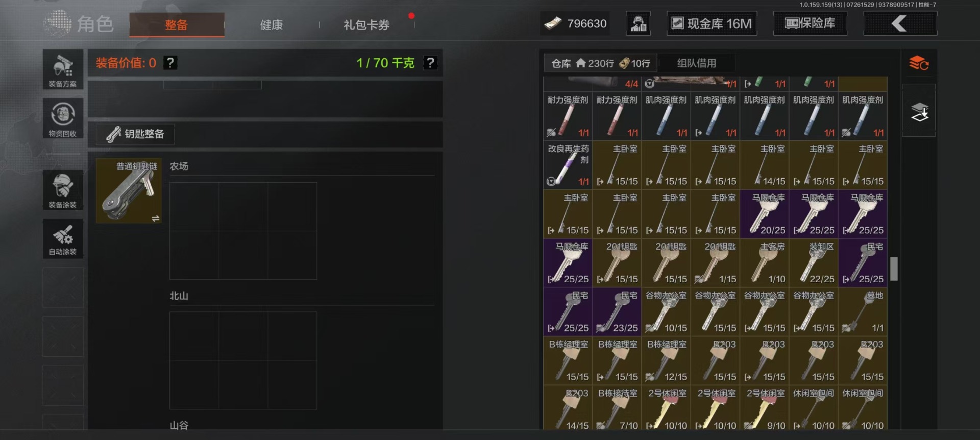Image resolution: width=980 pixels, height=440 pixels.
Task: Select the 改良再生药剂 item
Action: pos(568,165)
